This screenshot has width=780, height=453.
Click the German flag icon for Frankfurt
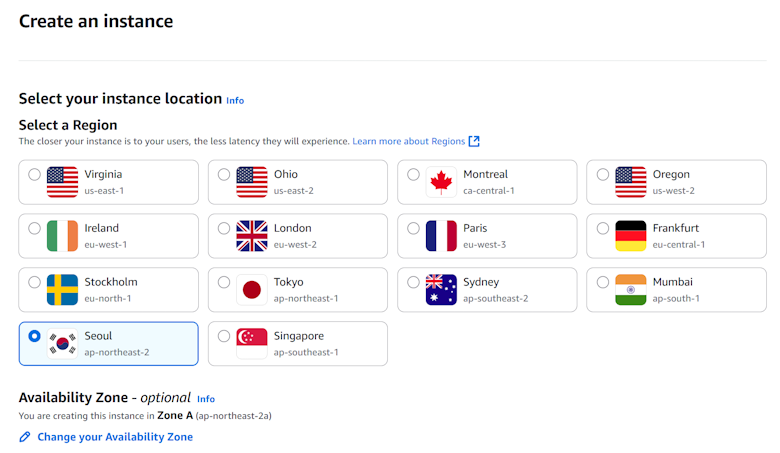[x=631, y=235]
